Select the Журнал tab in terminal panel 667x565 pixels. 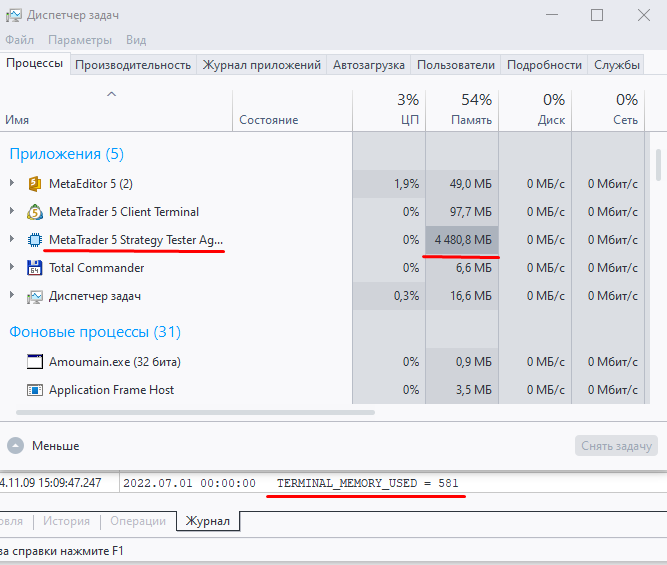coord(210,521)
